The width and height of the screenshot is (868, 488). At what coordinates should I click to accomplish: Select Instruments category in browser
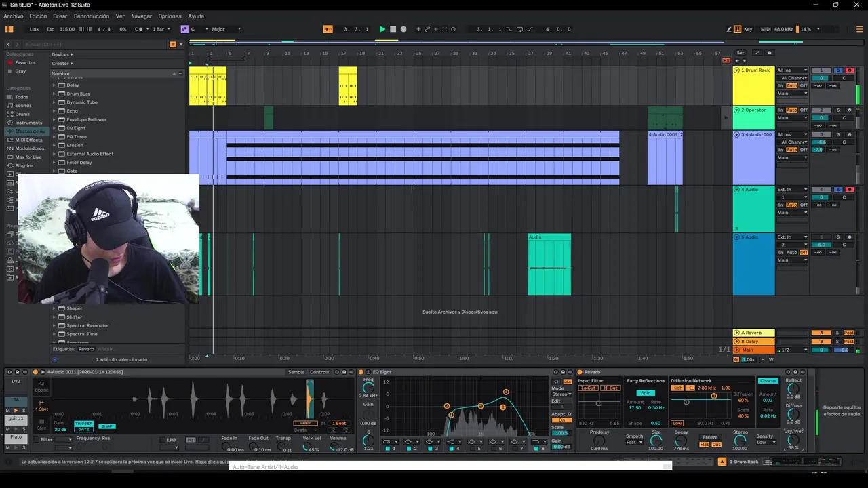coord(28,123)
